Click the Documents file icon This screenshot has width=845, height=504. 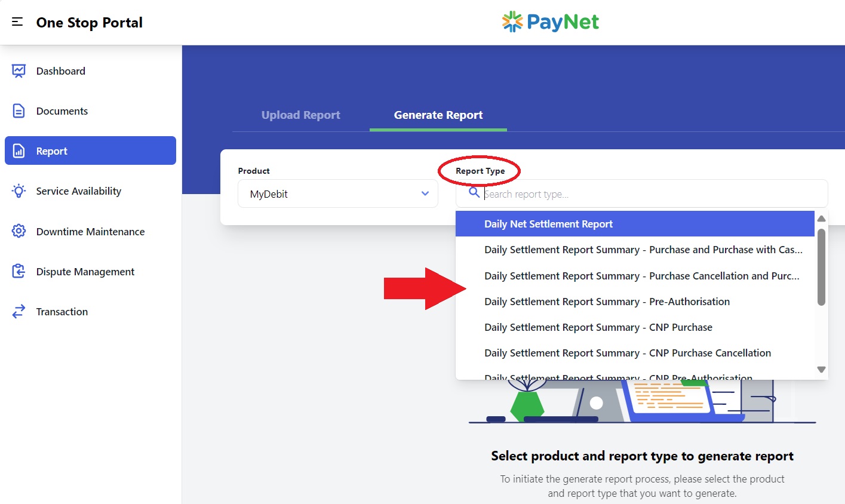click(x=19, y=111)
